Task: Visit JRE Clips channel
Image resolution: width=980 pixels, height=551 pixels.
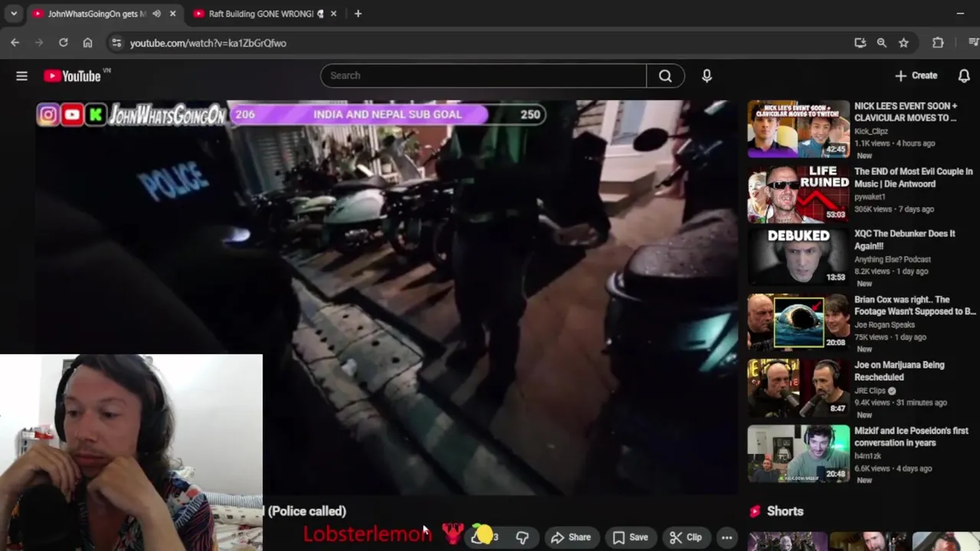Action: pyautogui.click(x=870, y=391)
